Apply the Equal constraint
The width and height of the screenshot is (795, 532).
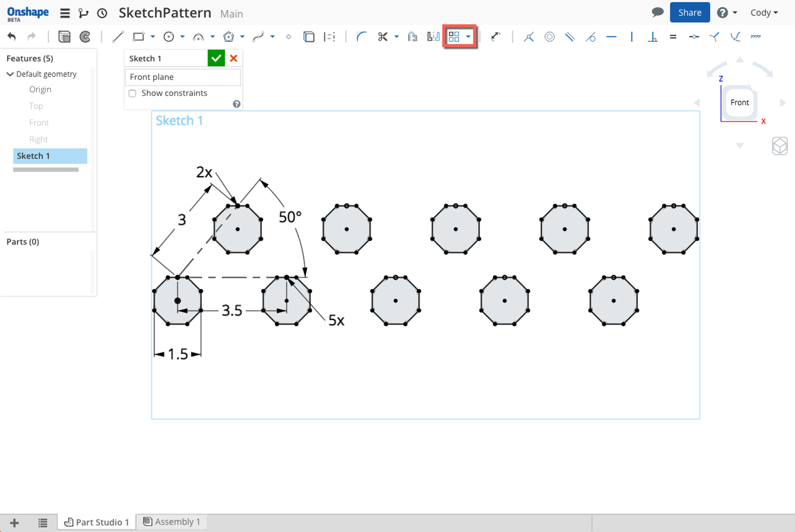point(673,37)
